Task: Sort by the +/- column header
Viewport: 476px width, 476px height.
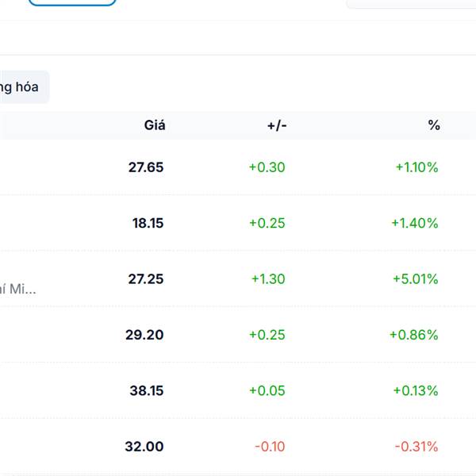Action: [276, 125]
